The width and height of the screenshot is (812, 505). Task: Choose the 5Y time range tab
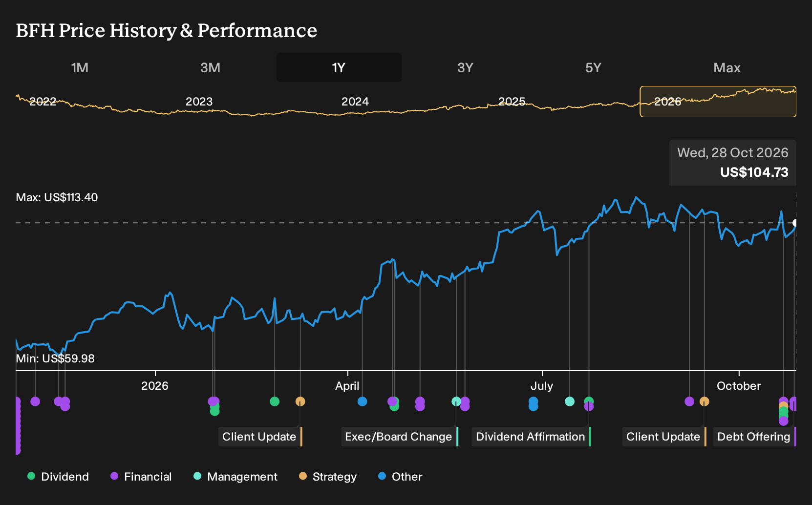pyautogui.click(x=593, y=67)
